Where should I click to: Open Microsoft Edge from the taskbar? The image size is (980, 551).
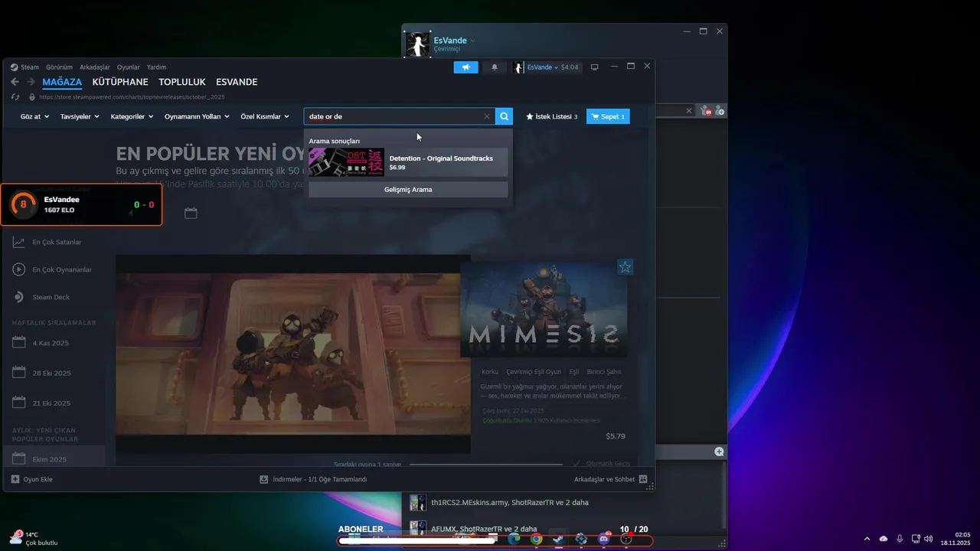click(514, 539)
